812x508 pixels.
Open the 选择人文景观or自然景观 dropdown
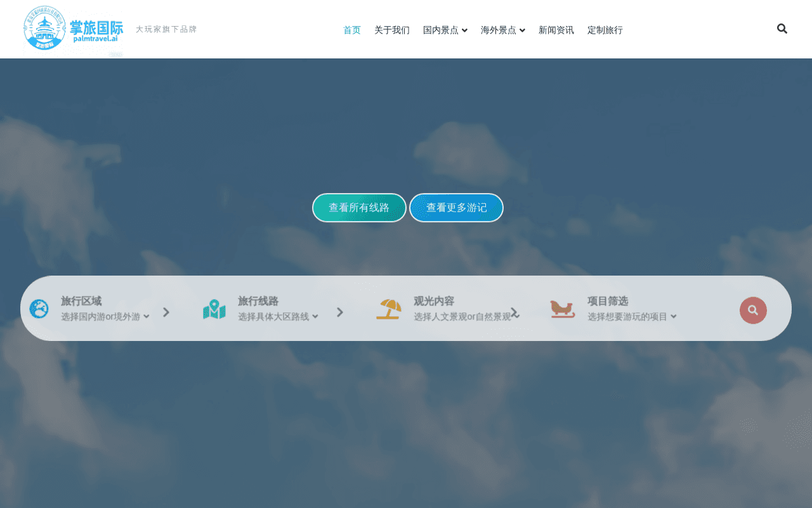[x=466, y=316]
